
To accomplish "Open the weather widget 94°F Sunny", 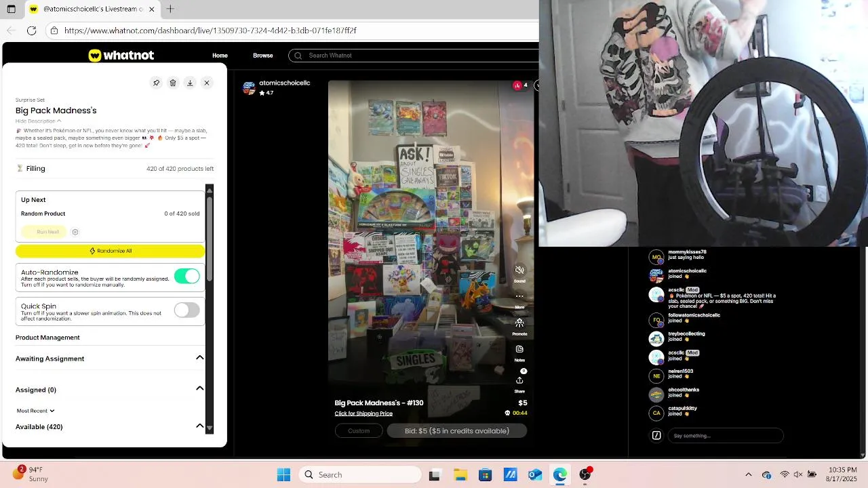I will [x=31, y=474].
